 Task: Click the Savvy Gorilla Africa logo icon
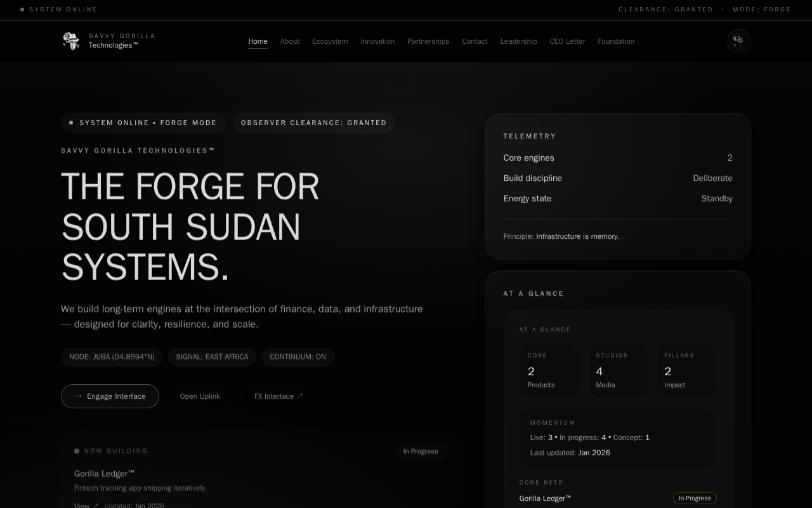pyautogui.click(x=71, y=41)
